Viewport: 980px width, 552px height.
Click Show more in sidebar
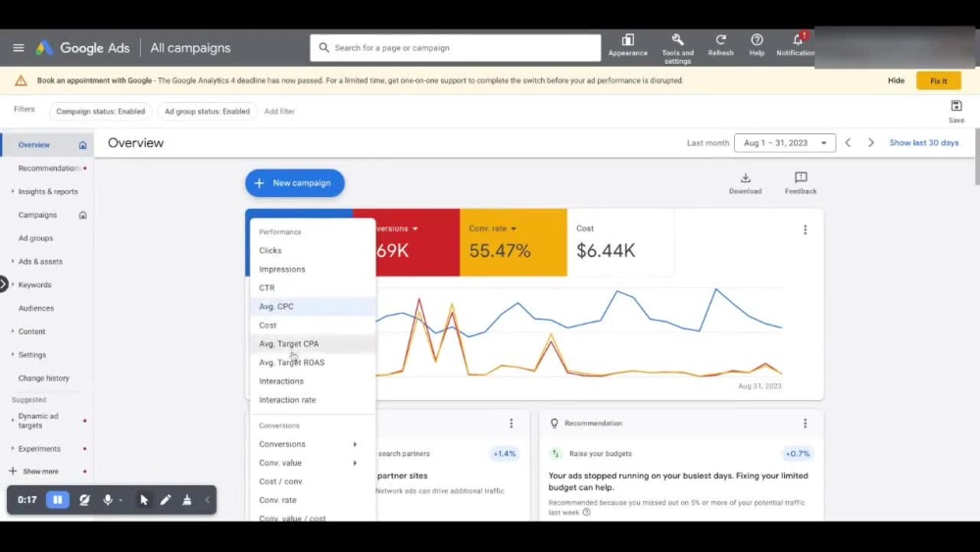tap(40, 472)
